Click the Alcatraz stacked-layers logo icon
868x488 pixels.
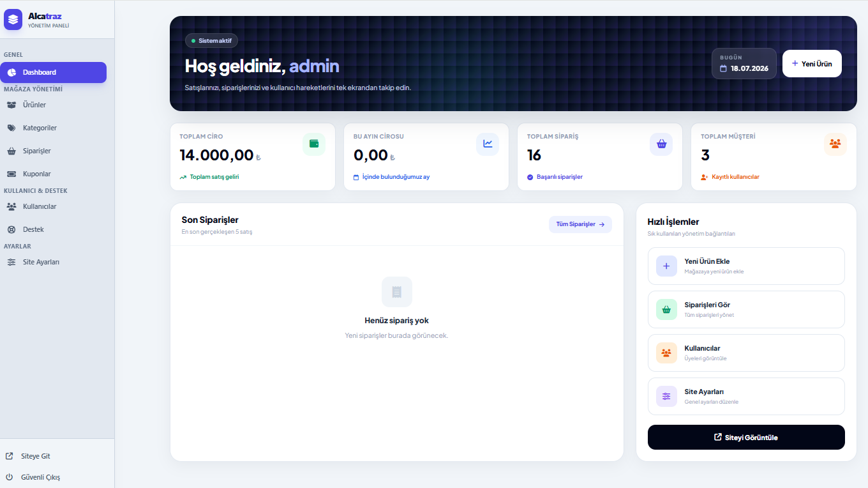(13, 20)
